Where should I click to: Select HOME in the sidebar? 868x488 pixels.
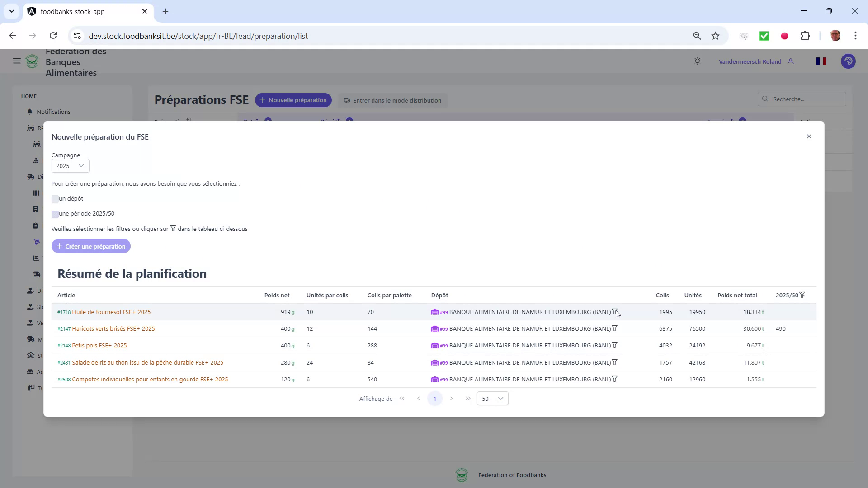point(28,96)
